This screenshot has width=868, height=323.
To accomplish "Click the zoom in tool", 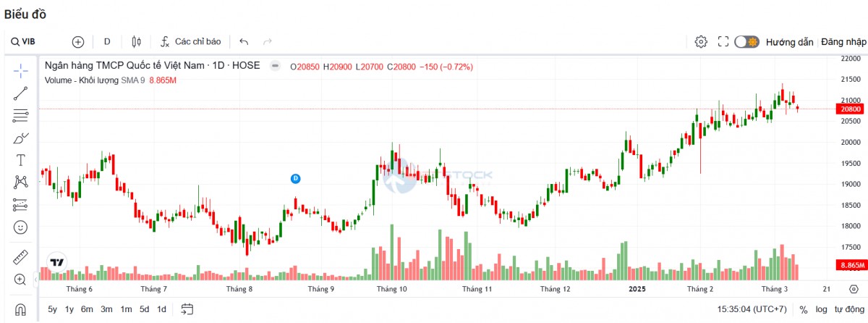I will pos(20,280).
